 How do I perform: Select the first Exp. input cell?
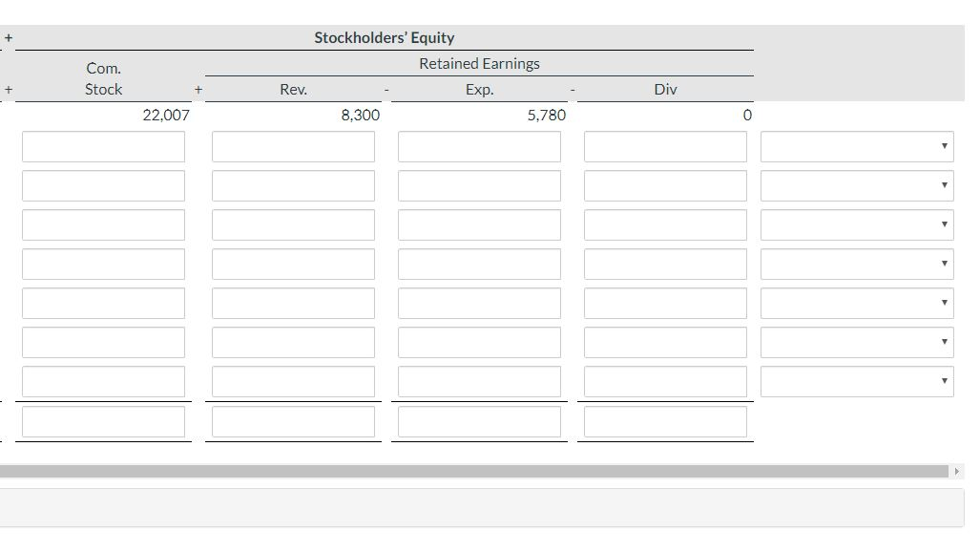(478, 146)
